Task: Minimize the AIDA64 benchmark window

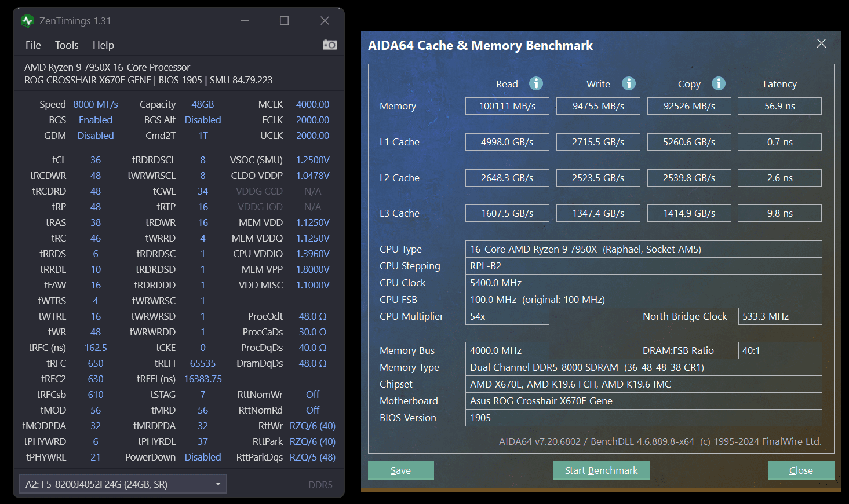Action: tap(780, 43)
